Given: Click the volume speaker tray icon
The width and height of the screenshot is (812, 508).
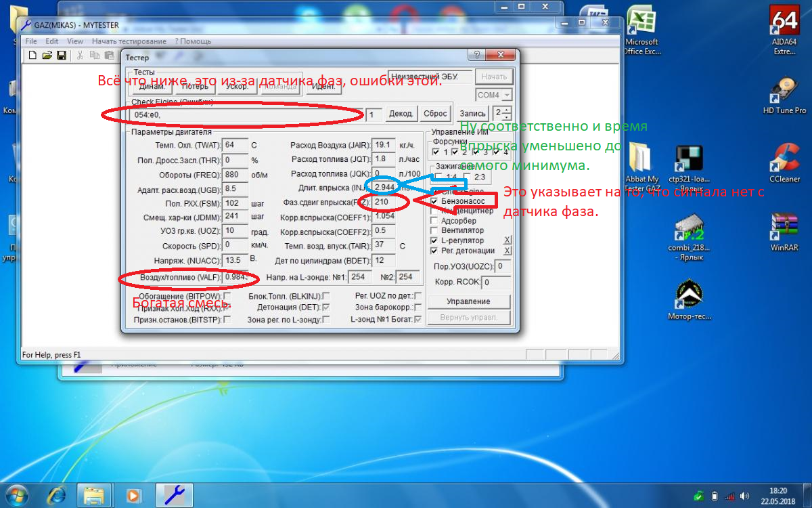Looking at the screenshot, I should pos(744,496).
